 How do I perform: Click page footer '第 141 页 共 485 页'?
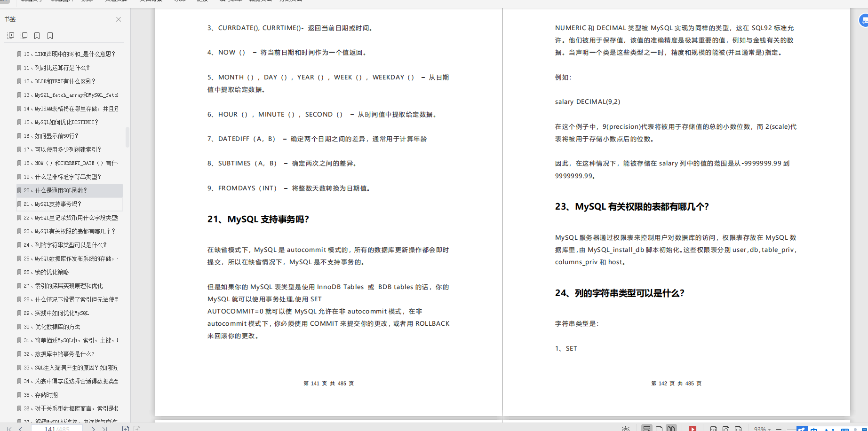tap(328, 384)
